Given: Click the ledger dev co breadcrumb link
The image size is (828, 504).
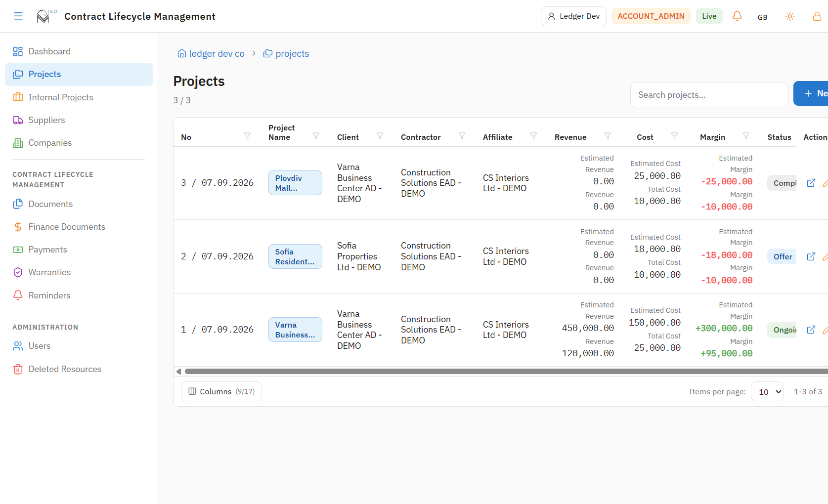Looking at the screenshot, I should click(x=211, y=53).
